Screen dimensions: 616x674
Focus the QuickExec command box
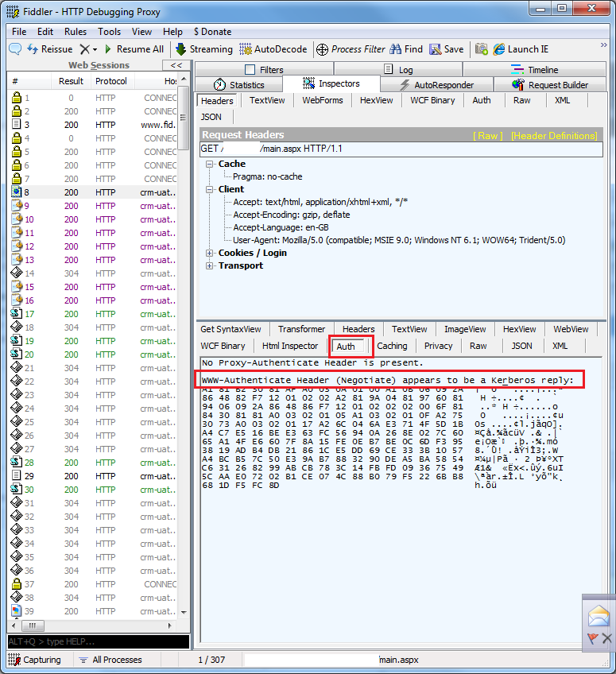tap(99, 641)
